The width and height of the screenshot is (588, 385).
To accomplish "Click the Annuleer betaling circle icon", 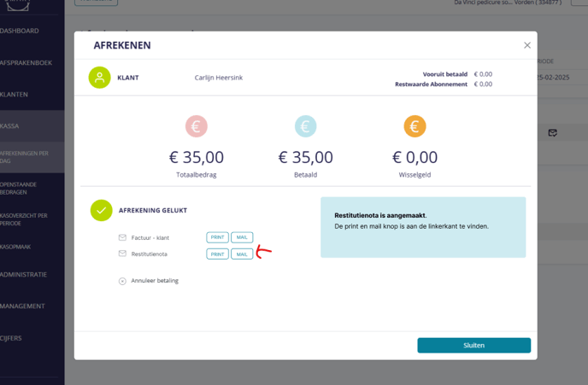I will pos(122,281).
